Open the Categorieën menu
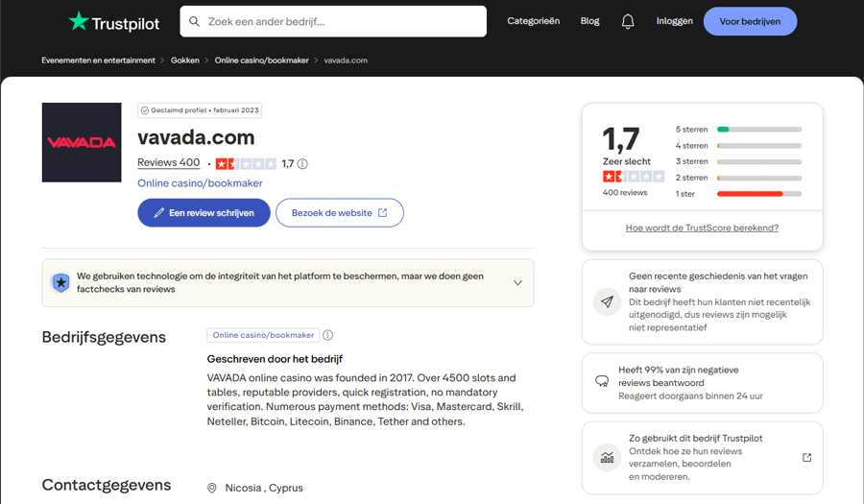The height and width of the screenshot is (504, 864). (x=534, y=21)
